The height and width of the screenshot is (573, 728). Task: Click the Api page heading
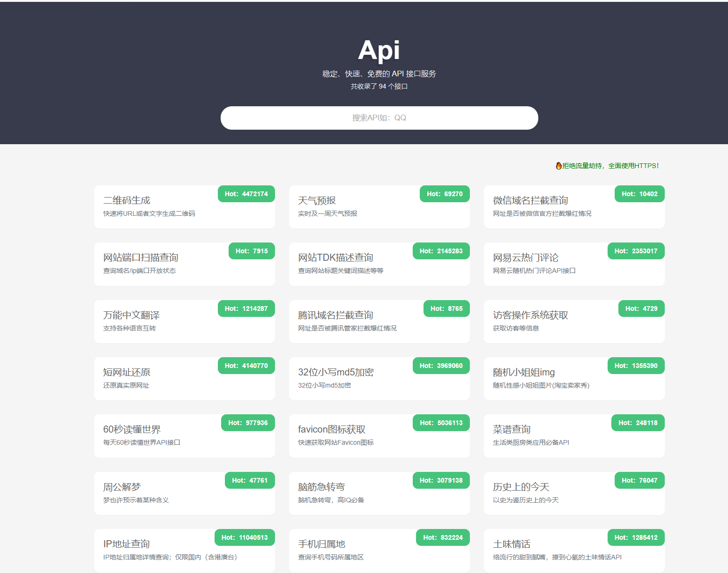pos(379,50)
